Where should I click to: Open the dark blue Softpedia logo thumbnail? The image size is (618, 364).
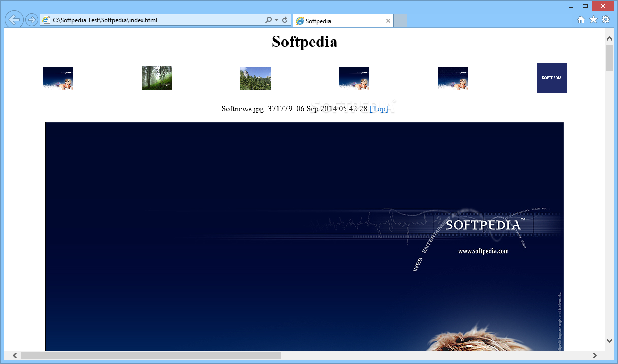pos(552,78)
